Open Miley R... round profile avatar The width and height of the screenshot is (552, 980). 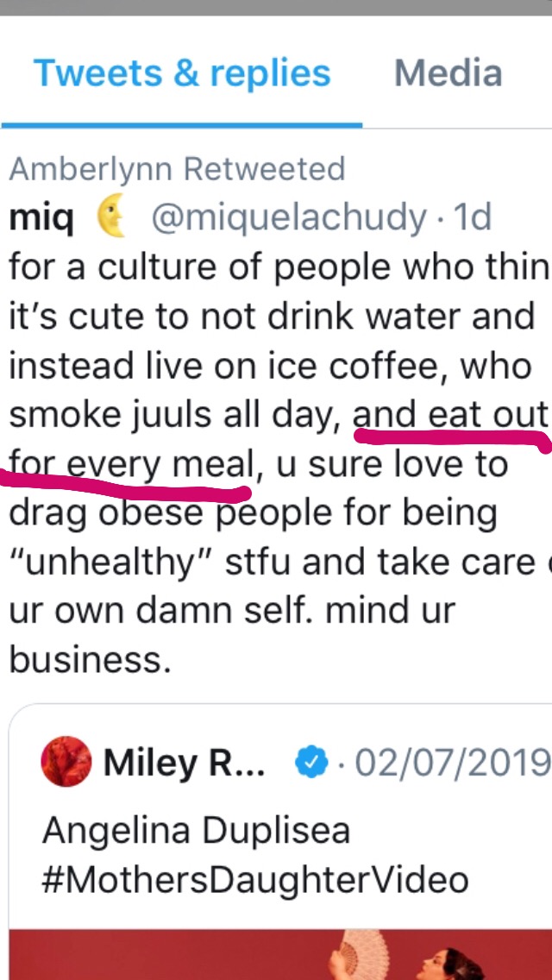66,761
